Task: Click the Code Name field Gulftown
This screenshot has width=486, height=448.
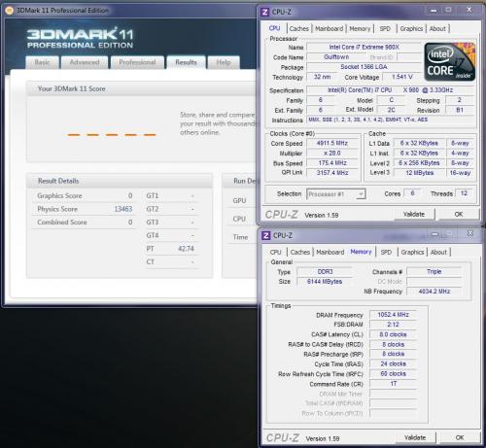Action: coord(336,57)
